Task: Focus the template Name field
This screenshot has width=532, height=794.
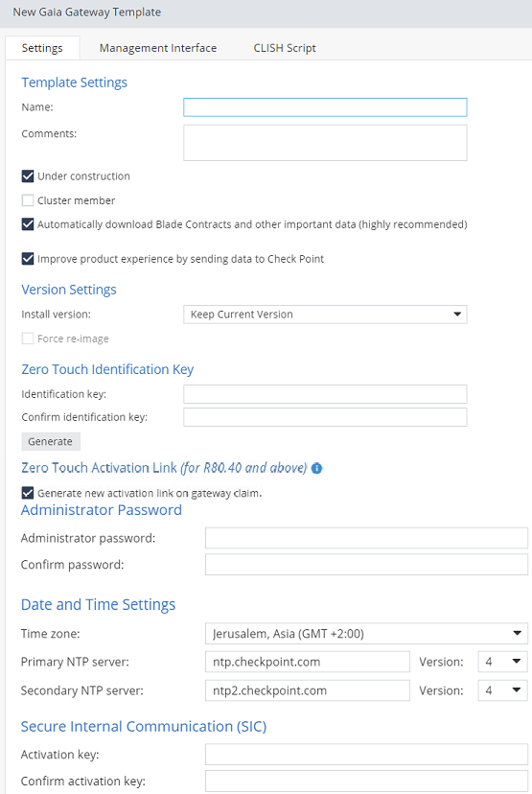Action: coord(325,107)
